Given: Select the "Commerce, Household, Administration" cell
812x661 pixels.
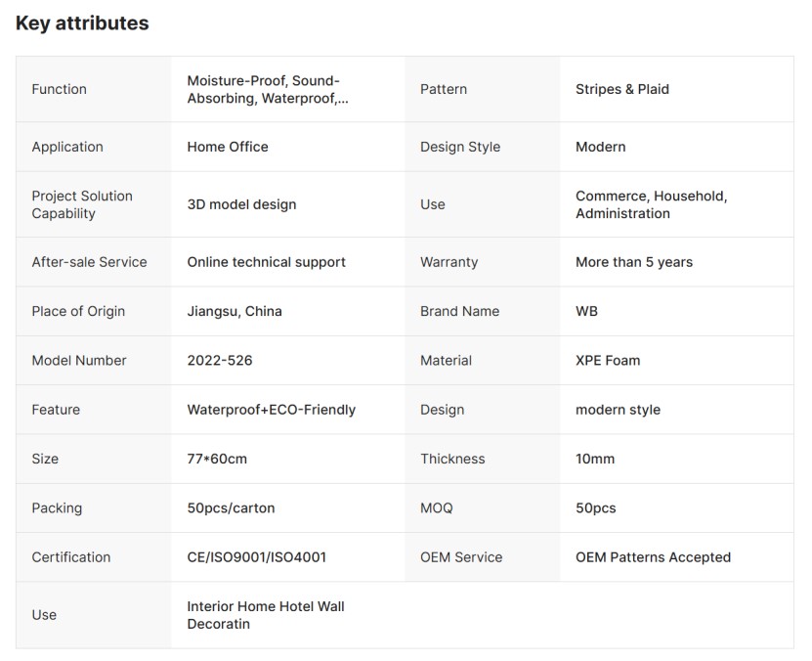Looking at the screenshot, I should point(651,204).
